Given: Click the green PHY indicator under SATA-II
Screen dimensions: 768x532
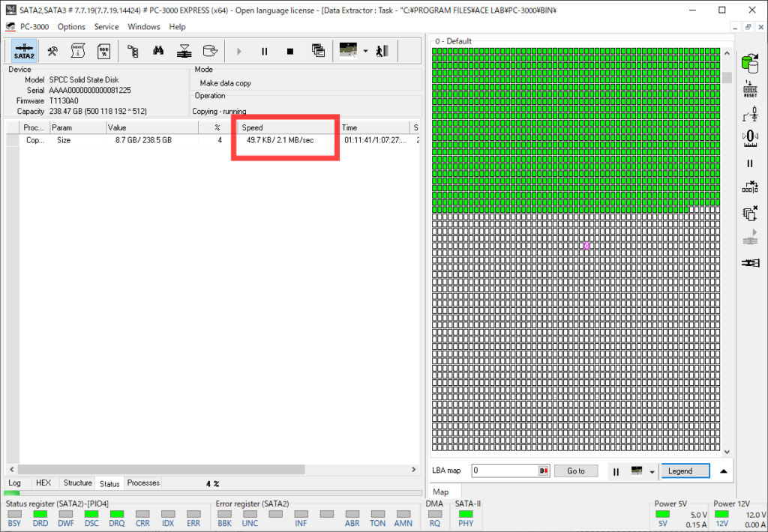Looking at the screenshot, I should (x=466, y=514).
